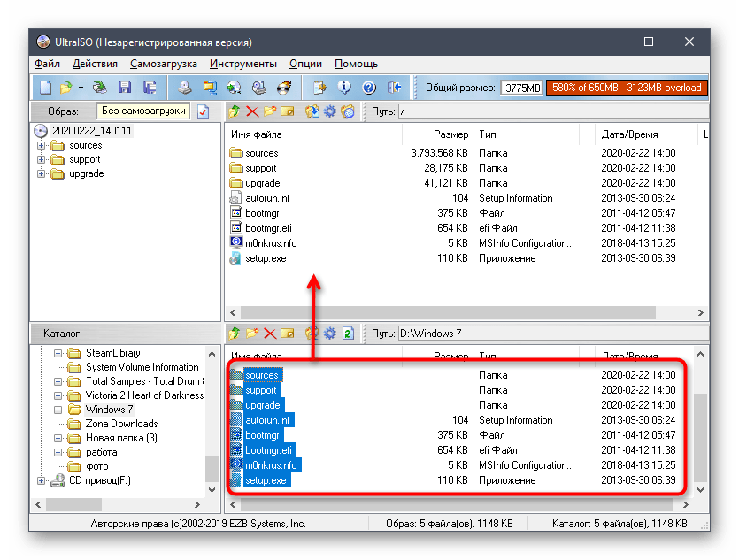Screen dimensions: 739x560
Task: Open the Самозагрузка menu
Action: pyautogui.click(x=164, y=64)
